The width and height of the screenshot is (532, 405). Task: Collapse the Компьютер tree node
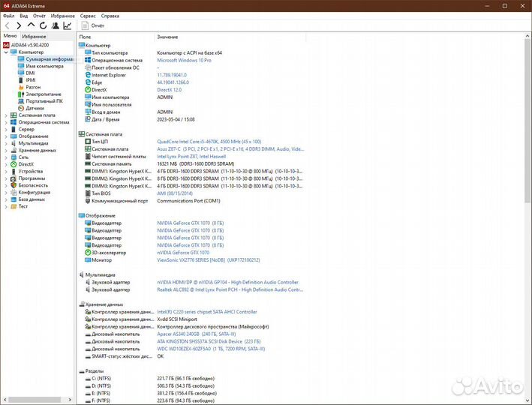(x=6, y=52)
